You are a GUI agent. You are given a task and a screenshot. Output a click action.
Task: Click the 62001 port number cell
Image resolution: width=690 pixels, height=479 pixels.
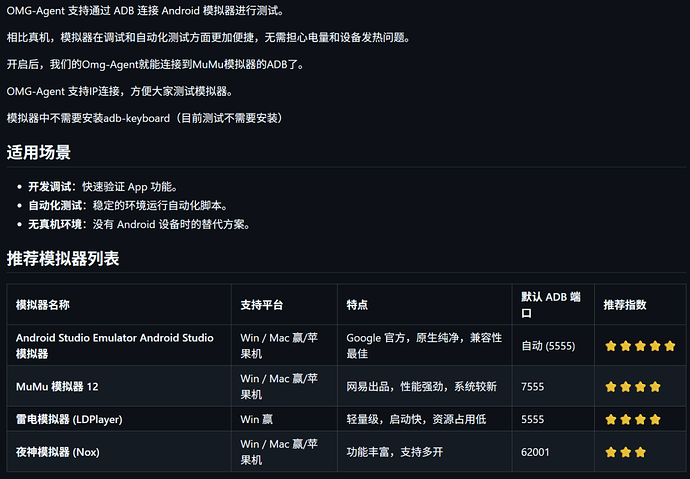tap(536, 452)
